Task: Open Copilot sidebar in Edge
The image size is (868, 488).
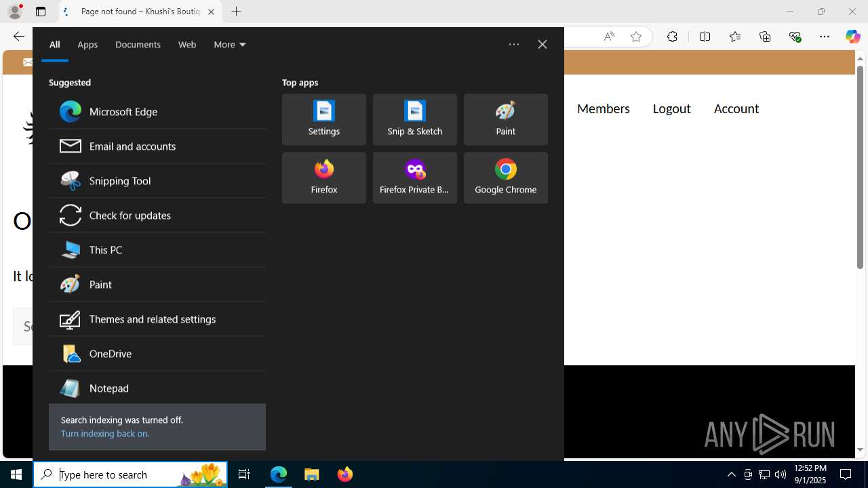Action: tap(852, 37)
